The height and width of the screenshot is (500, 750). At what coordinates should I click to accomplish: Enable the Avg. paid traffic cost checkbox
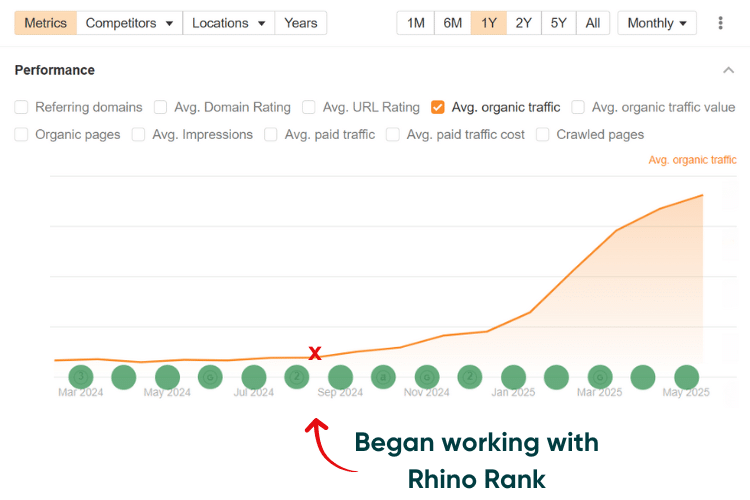(393, 134)
